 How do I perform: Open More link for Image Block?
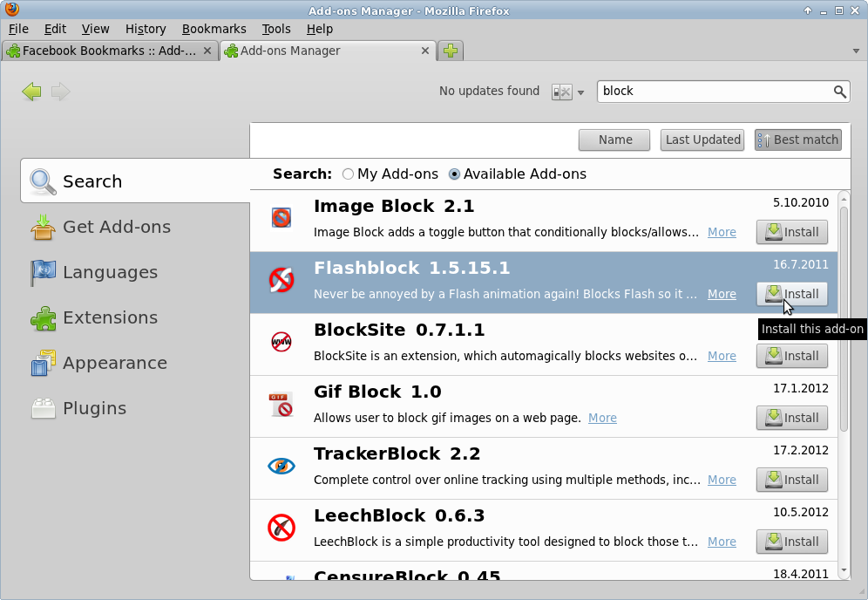(722, 232)
